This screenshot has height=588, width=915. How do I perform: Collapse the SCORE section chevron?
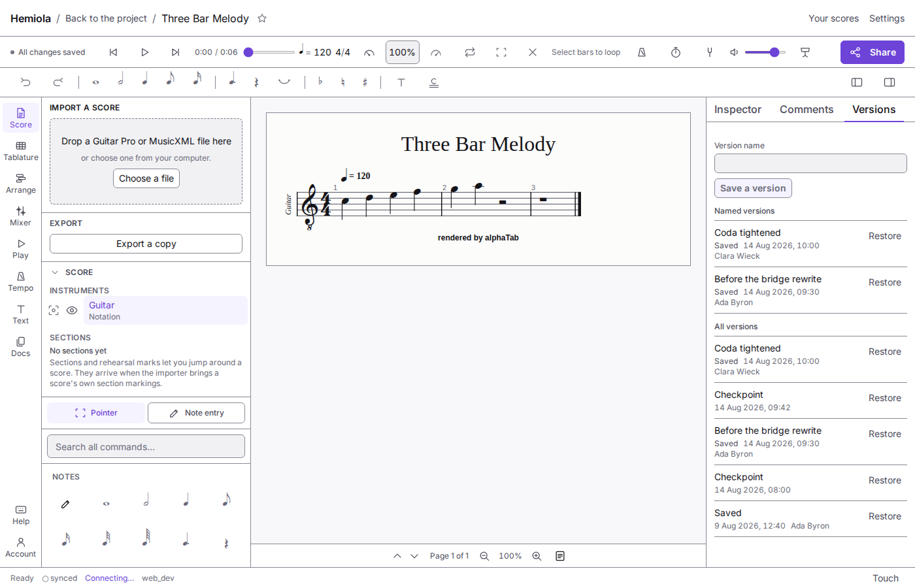[55, 272]
